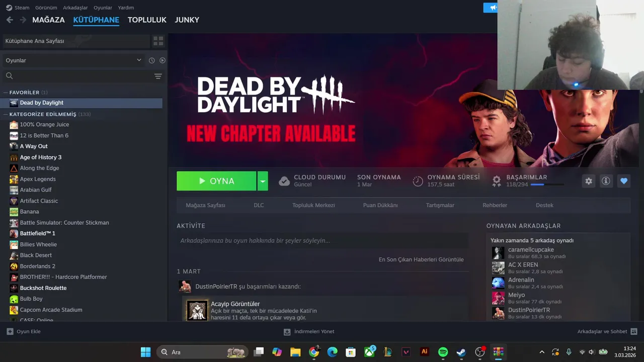Image resolution: width=644 pixels, height=362 pixels.
Task: Click the activity comment input field
Action: pos(322,240)
